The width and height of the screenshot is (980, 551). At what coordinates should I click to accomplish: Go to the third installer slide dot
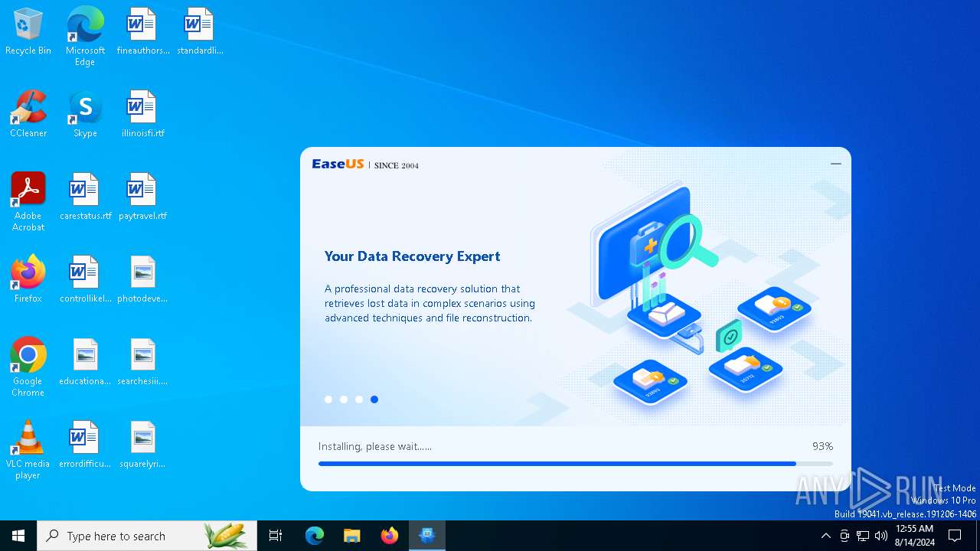(359, 399)
